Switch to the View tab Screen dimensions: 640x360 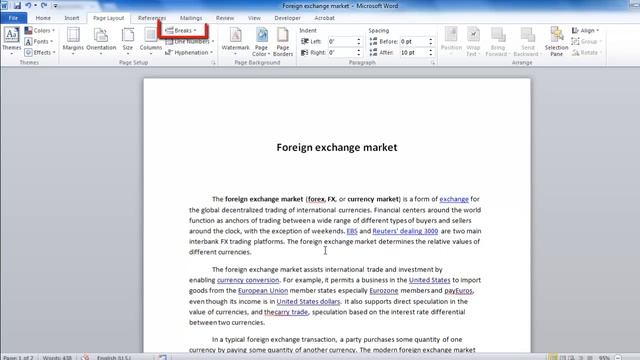click(254, 18)
